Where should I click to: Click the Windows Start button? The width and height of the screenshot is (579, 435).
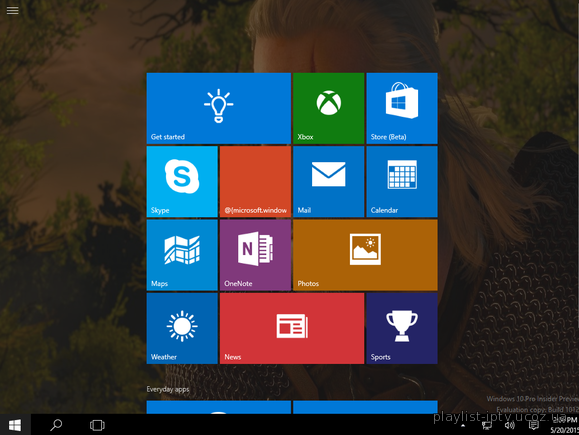coord(15,425)
